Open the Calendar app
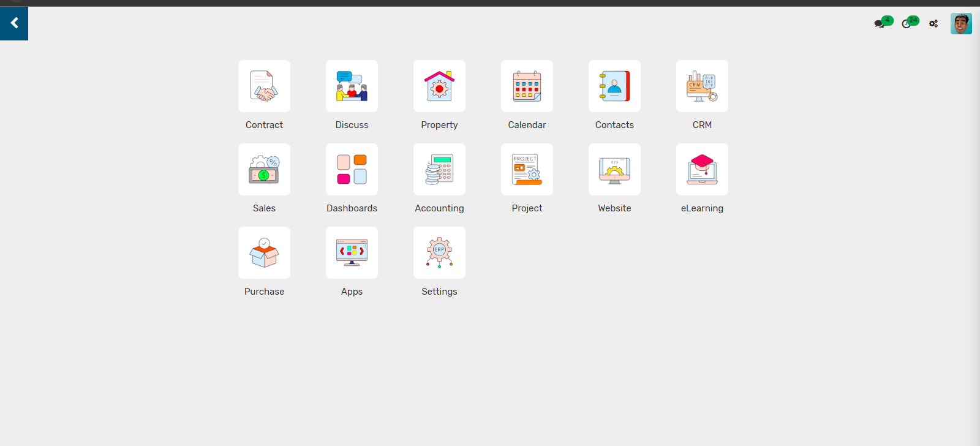This screenshot has width=980, height=446. [x=527, y=86]
